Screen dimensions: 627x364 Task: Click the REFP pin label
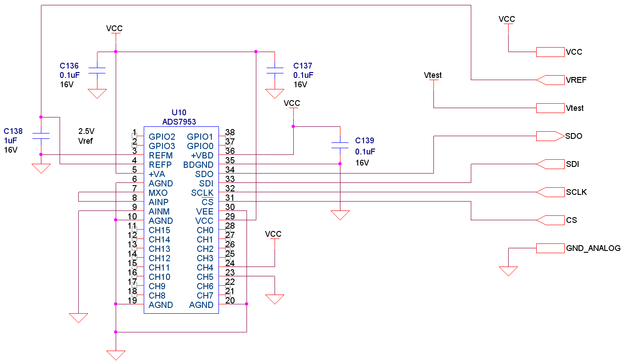[x=160, y=165]
